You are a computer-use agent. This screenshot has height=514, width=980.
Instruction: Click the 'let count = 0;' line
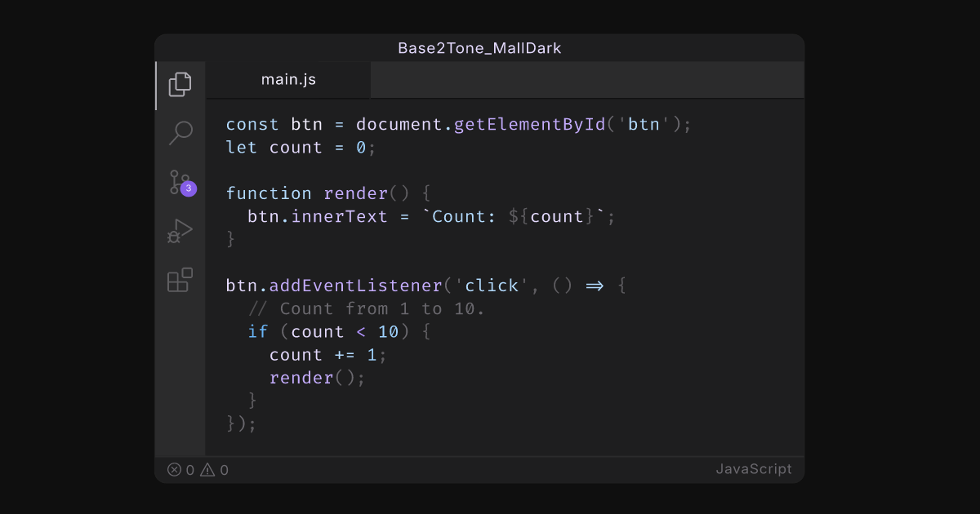pyautogui.click(x=301, y=148)
